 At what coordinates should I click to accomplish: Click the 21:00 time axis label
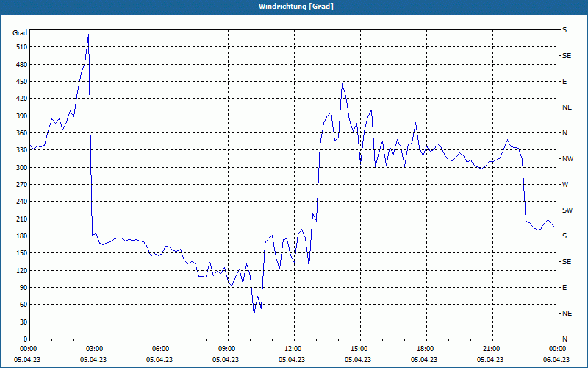[490, 348]
